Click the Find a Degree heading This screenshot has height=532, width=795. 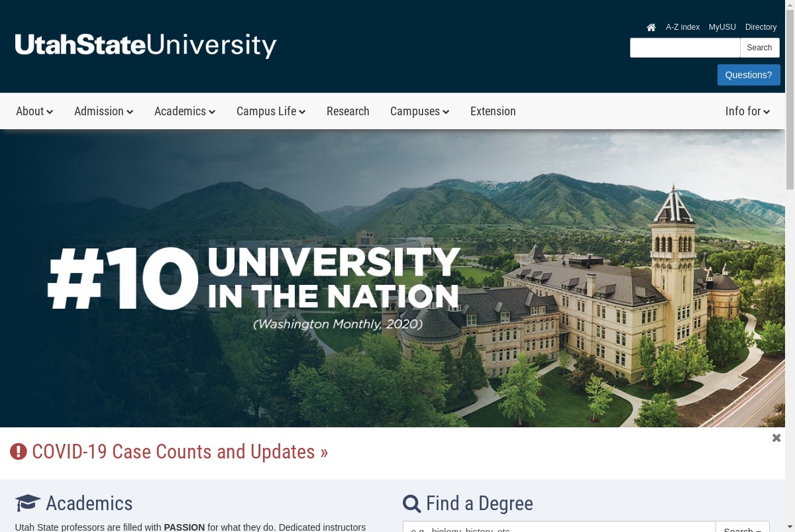click(x=480, y=504)
